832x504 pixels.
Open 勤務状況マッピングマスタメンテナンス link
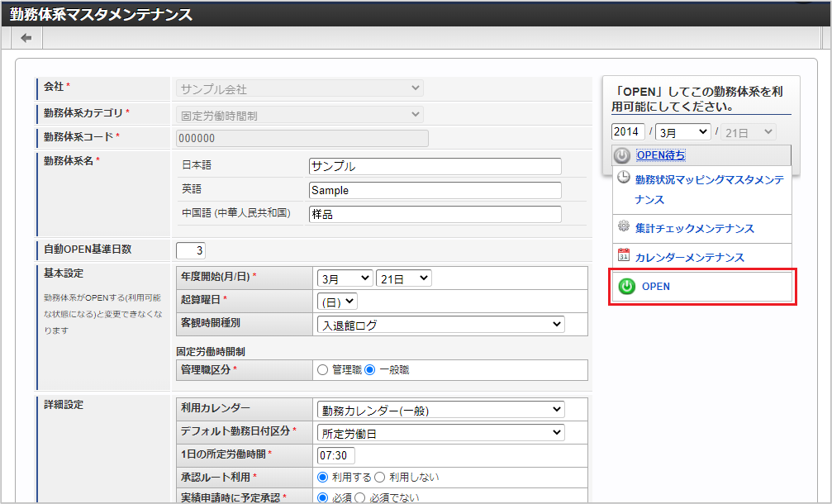click(709, 189)
